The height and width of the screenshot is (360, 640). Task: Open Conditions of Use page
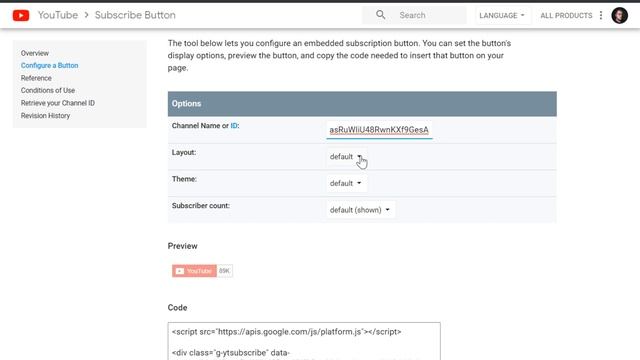click(x=48, y=90)
